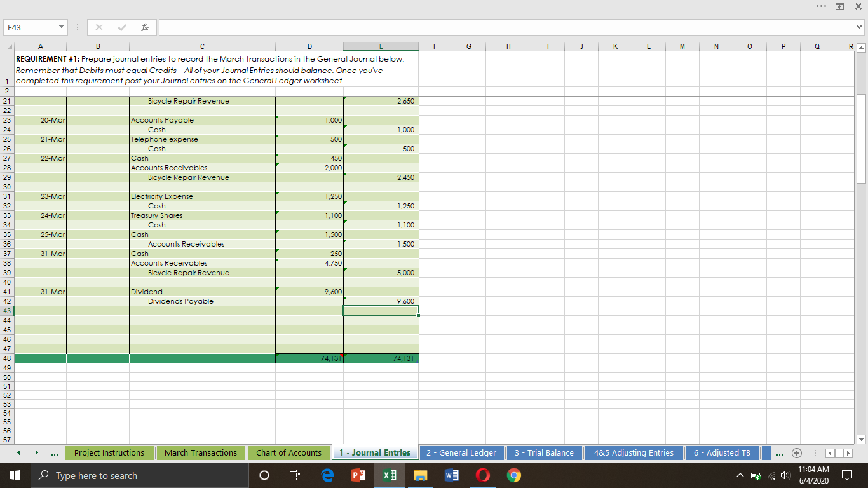868x488 pixels.
Task: Expand the Name Box dropdown
Action: pos(60,28)
